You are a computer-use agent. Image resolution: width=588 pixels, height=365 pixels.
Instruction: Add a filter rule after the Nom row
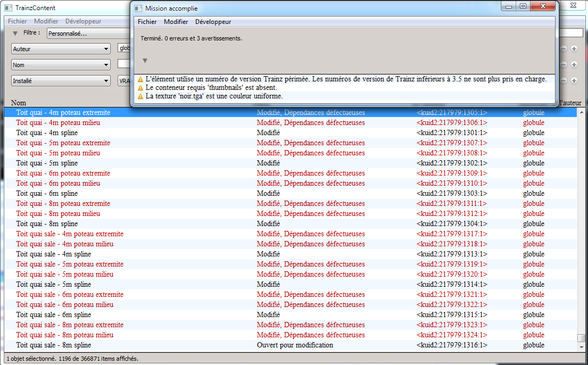coord(574,65)
